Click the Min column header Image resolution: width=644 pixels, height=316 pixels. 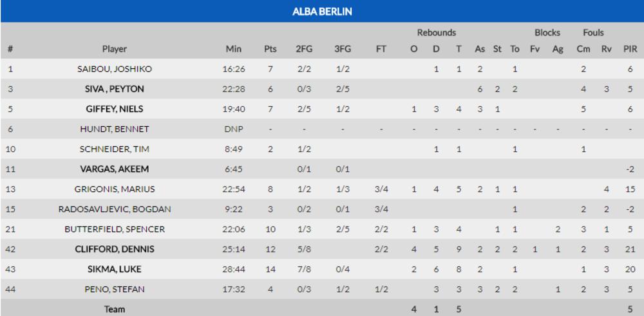click(234, 49)
